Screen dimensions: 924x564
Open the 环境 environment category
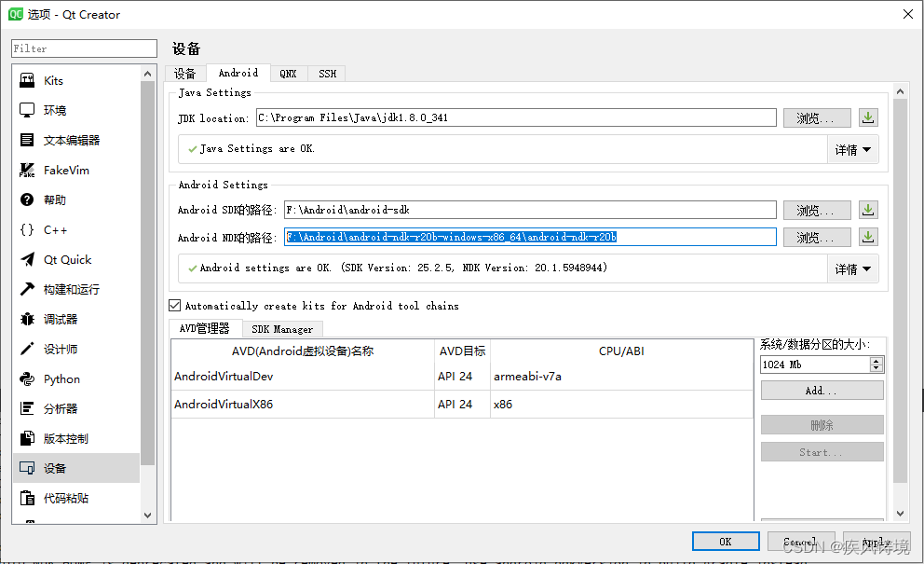coord(76,110)
